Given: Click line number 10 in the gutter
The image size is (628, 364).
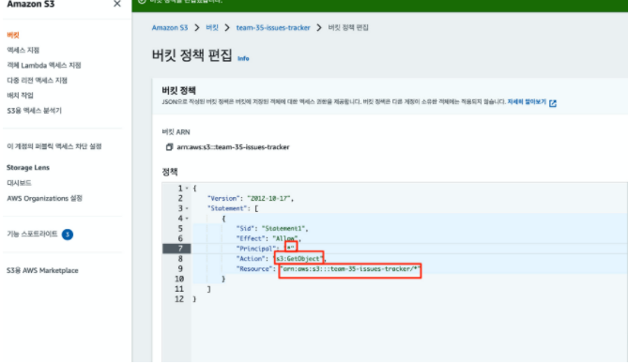Looking at the screenshot, I should pos(179,280).
